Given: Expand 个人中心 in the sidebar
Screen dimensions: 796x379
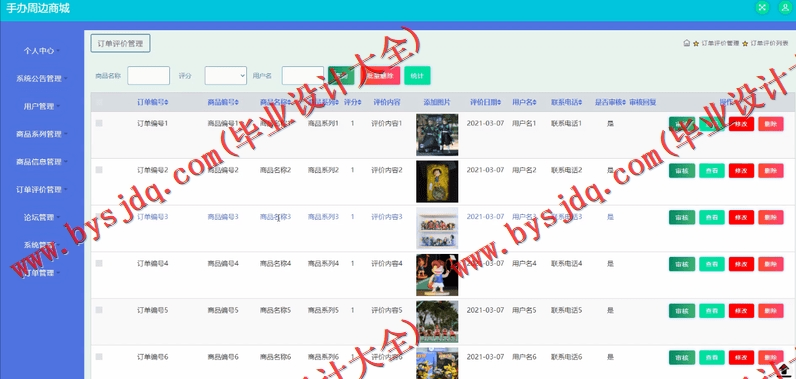Looking at the screenshot, I should click(x=42, y=51).
